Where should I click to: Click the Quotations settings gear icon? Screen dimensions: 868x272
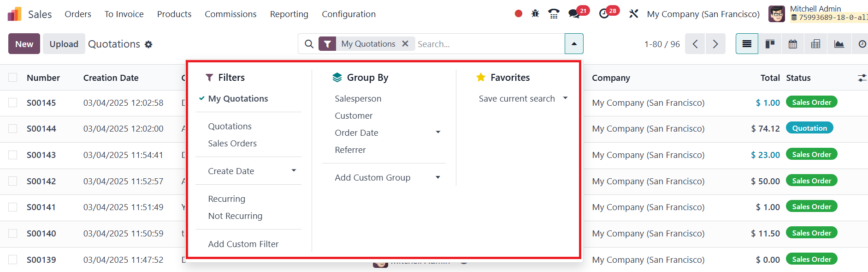coord(148,44)
